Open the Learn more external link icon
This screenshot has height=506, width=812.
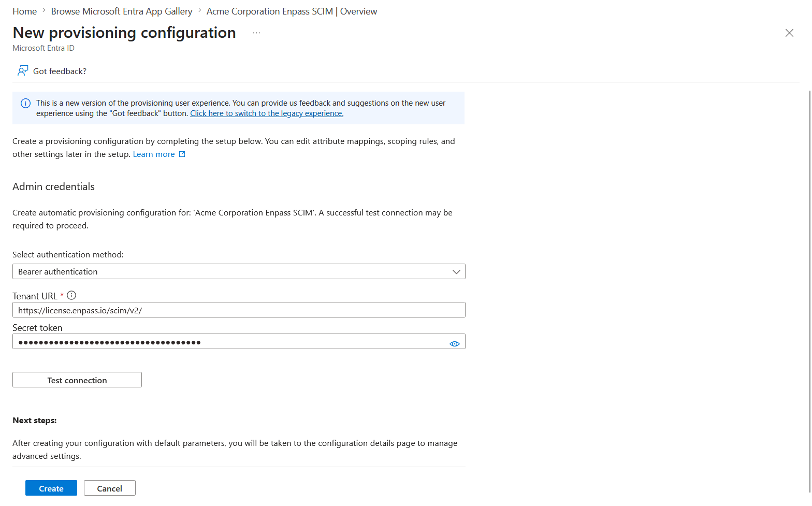tap(182, 154)
